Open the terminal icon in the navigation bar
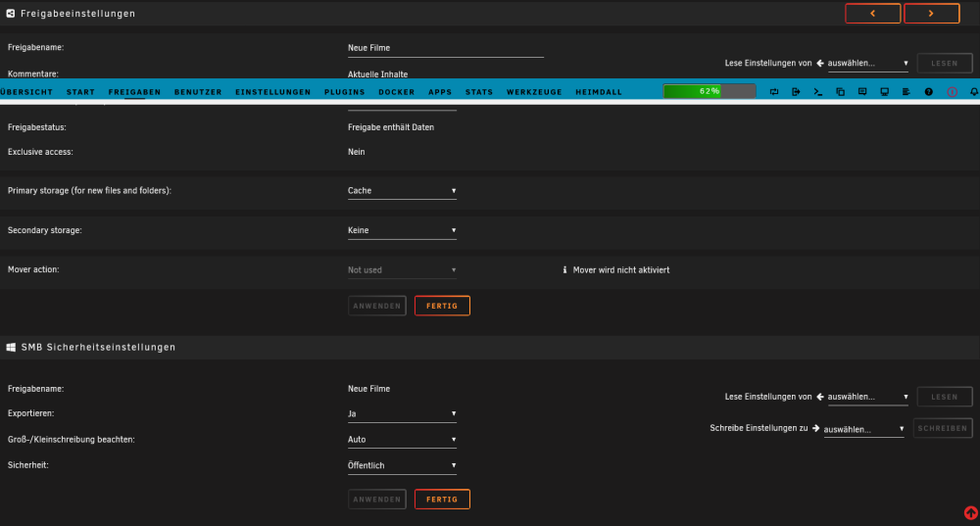Image resolution: width=980 pixels, height=526 pixels. [x=817, y=92]
